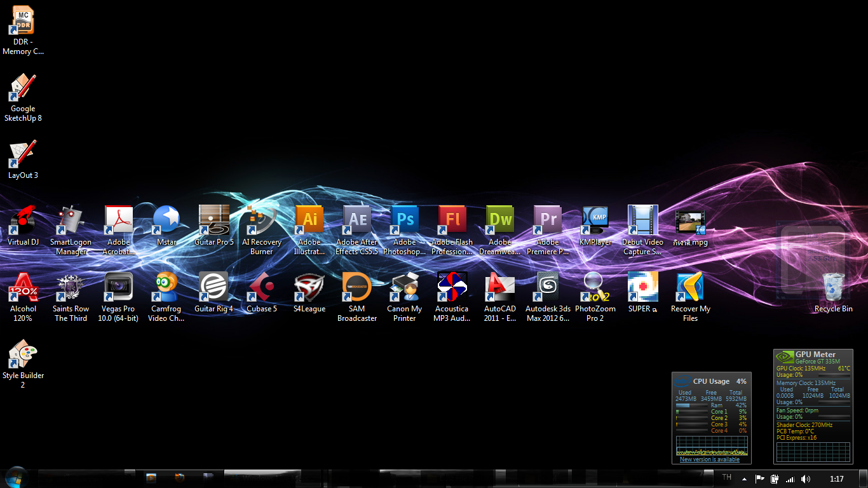Launch Adobe Illustrator
Viewport: 868px width, 488px height.
pyautogui.click(x=309, y=230)
